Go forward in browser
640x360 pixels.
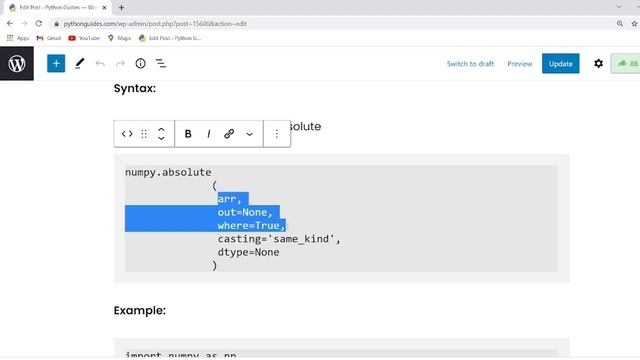(x=24, y=24)
